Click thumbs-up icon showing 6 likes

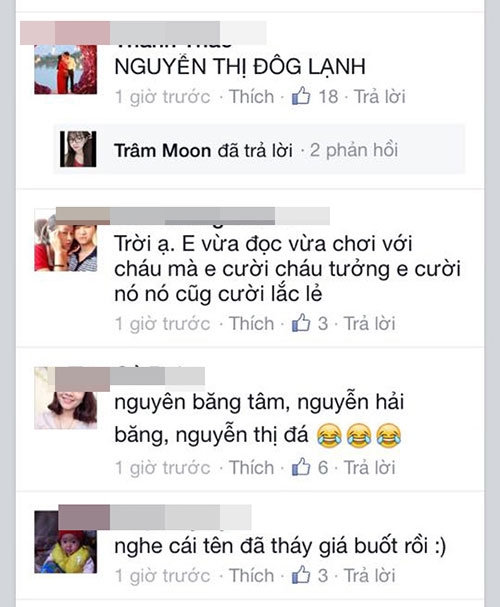click(301, 467)
